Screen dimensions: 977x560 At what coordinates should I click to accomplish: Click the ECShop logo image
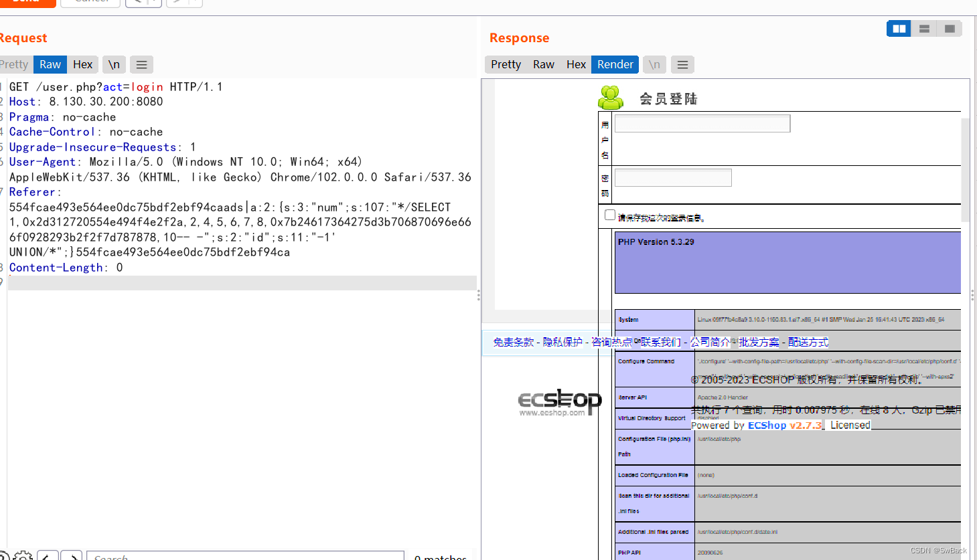coord(560,403)
